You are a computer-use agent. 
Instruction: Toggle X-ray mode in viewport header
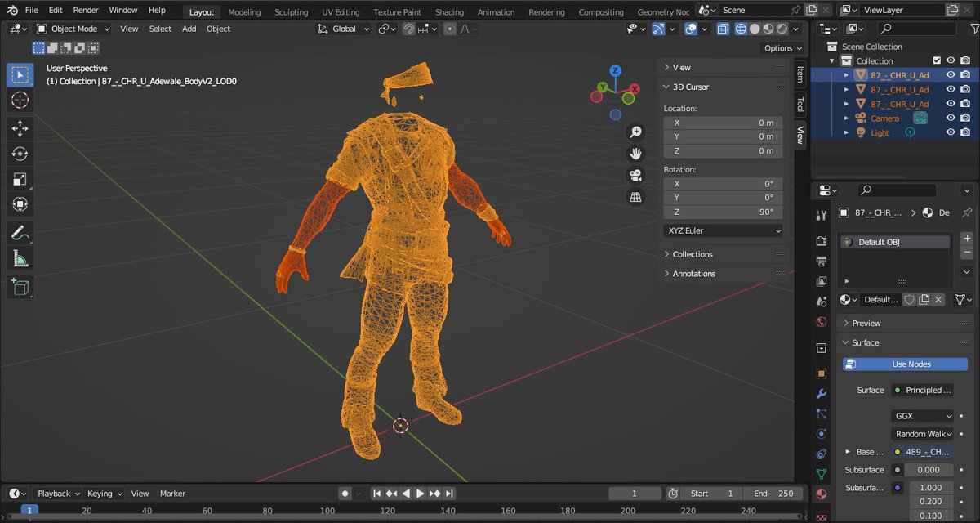tap(723, 29)
